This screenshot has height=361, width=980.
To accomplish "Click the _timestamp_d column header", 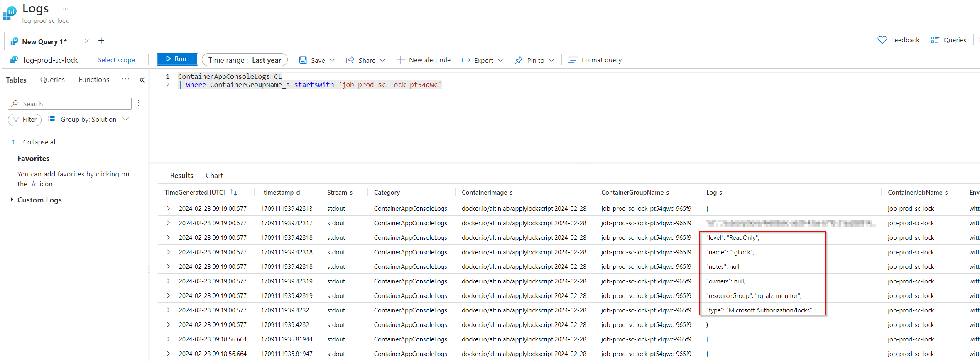I will tap(280, 193).
